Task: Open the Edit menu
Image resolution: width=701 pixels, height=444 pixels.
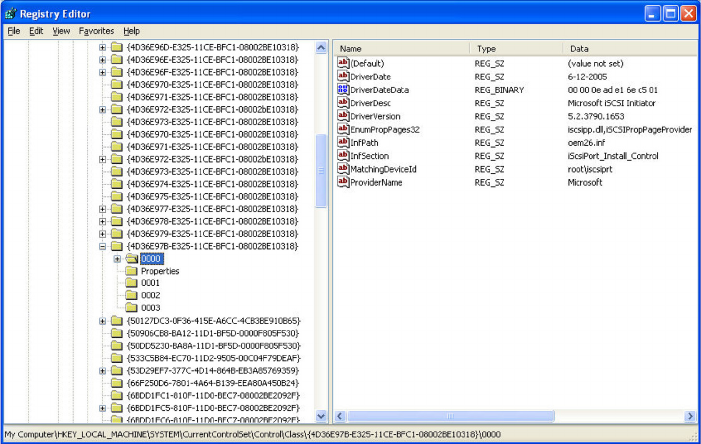Action: 36,31
